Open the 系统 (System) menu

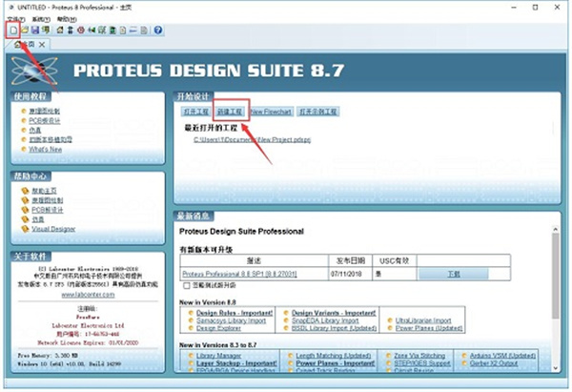(x=41, y=18)
